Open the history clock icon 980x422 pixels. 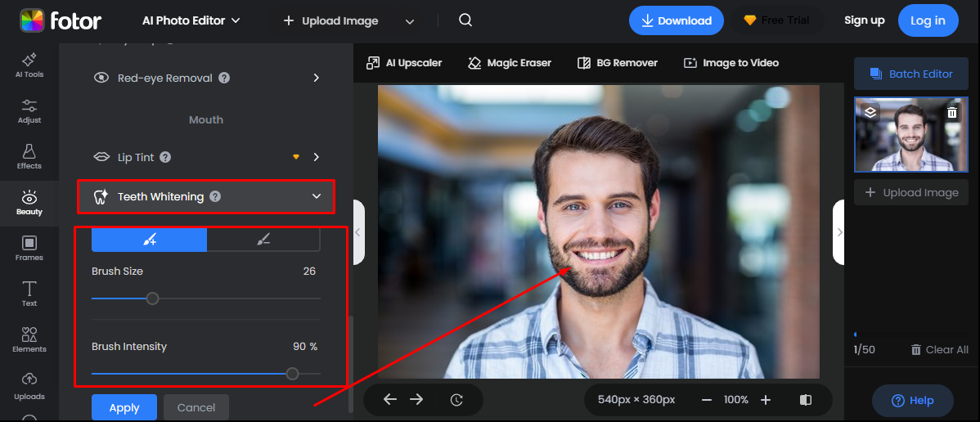(456, 400)
